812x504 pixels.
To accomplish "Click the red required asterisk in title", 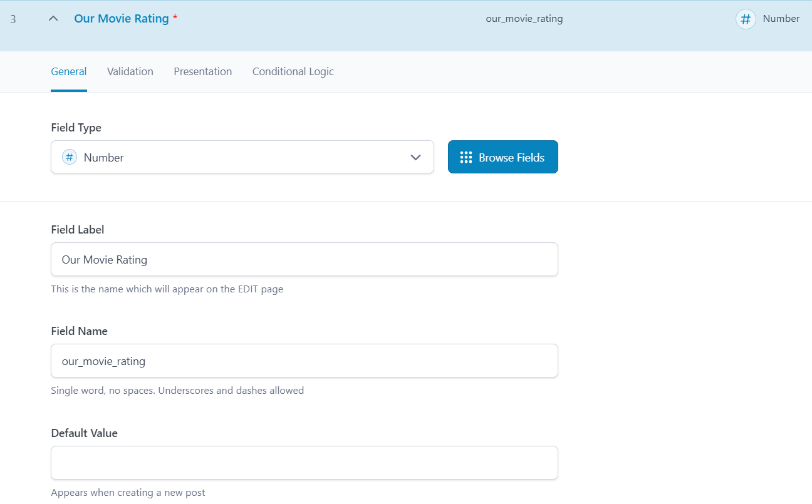I will [175, 18].
